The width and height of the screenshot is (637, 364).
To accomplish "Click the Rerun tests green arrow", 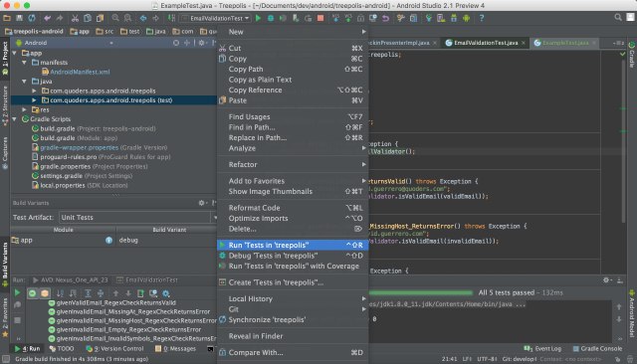I will (17, 292).
